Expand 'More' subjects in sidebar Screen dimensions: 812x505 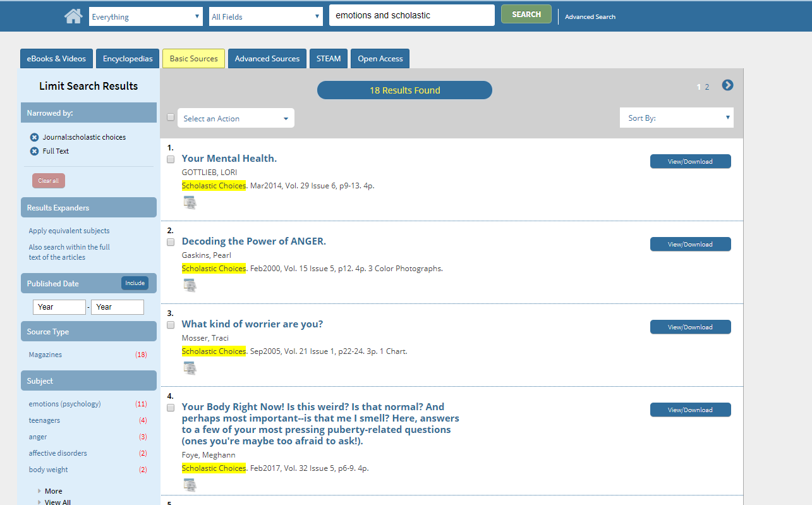click(x=53, y=491)
